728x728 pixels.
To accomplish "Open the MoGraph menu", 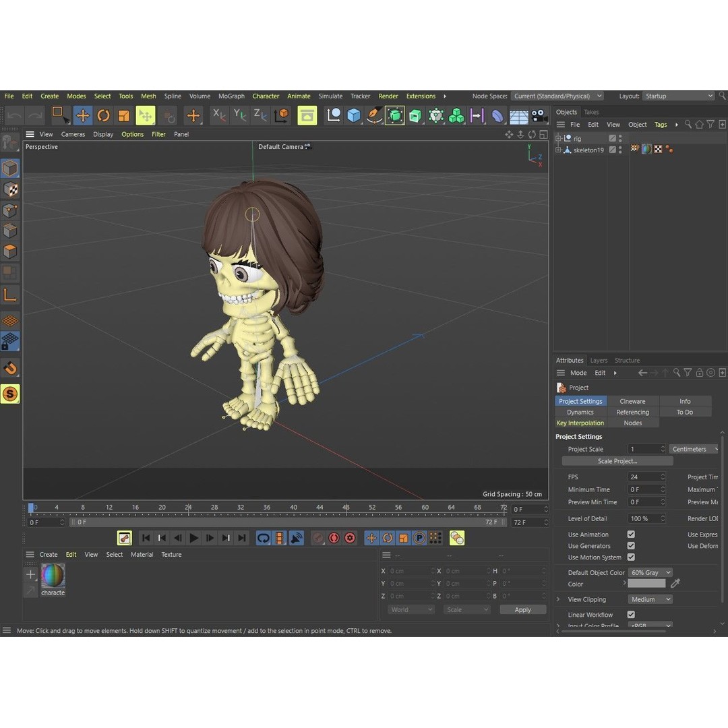I will click(231, 96).
